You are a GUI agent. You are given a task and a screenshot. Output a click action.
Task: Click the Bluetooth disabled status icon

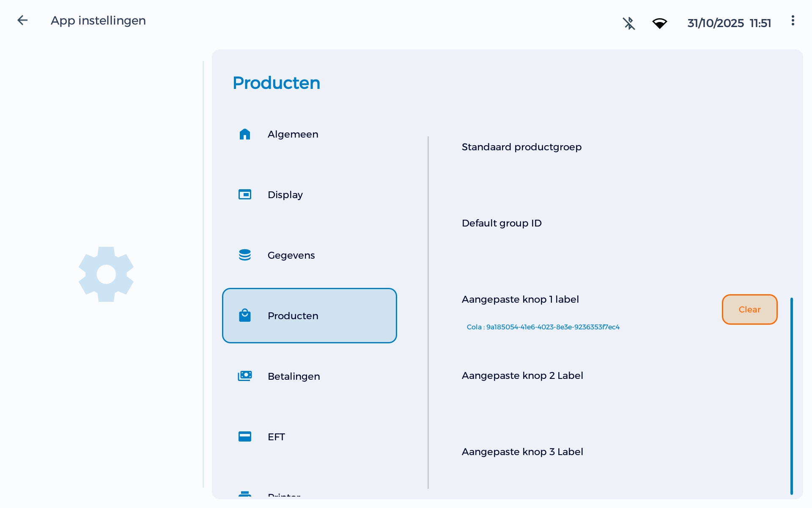tap(629, 23)
